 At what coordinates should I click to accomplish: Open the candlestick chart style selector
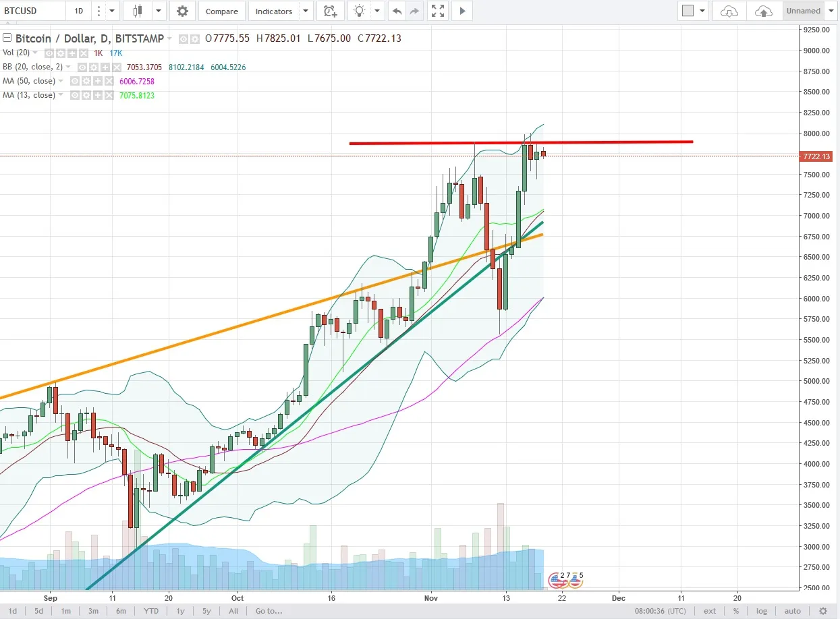[138, 11]
